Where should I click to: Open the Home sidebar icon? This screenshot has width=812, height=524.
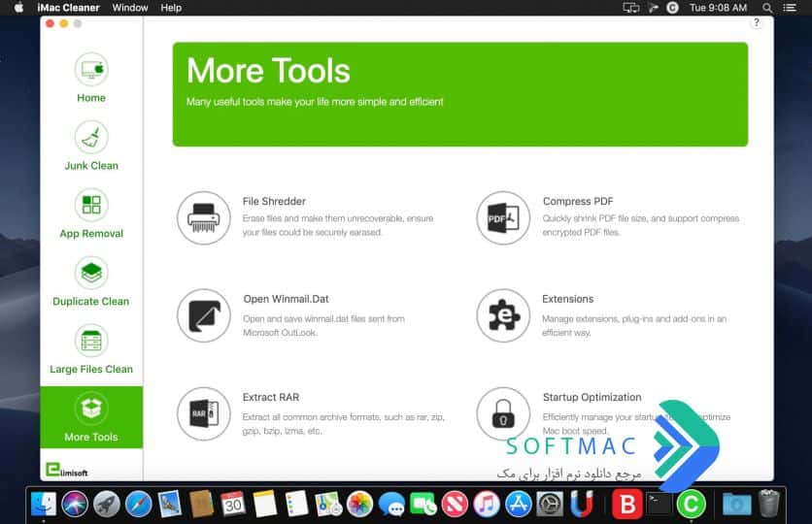point(91,69)
